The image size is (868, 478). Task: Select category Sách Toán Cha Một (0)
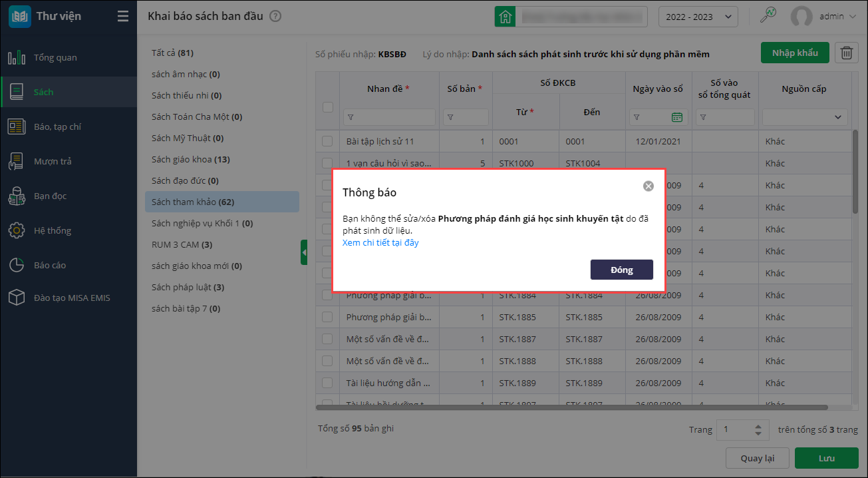222,117
